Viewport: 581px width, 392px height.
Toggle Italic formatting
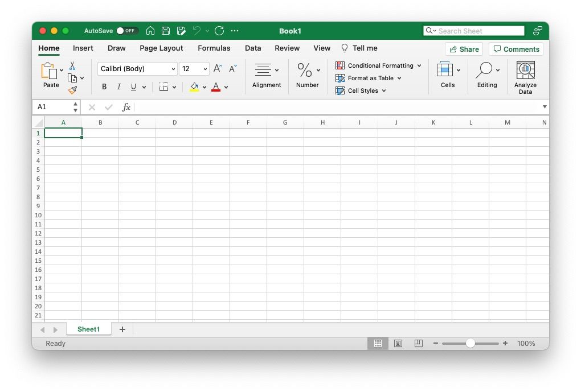(x=119, y=86)
